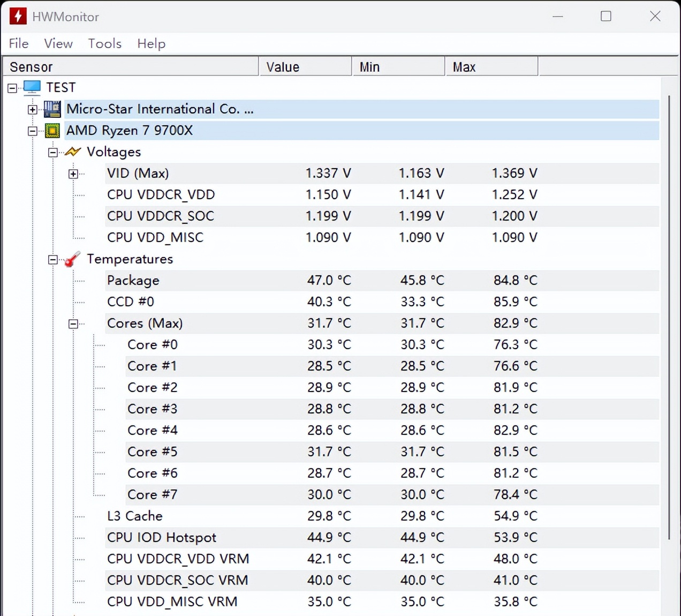Select the TEST tree row
Image resolution: width=681 pixels, height=616 pixels.
coord(61,87)
